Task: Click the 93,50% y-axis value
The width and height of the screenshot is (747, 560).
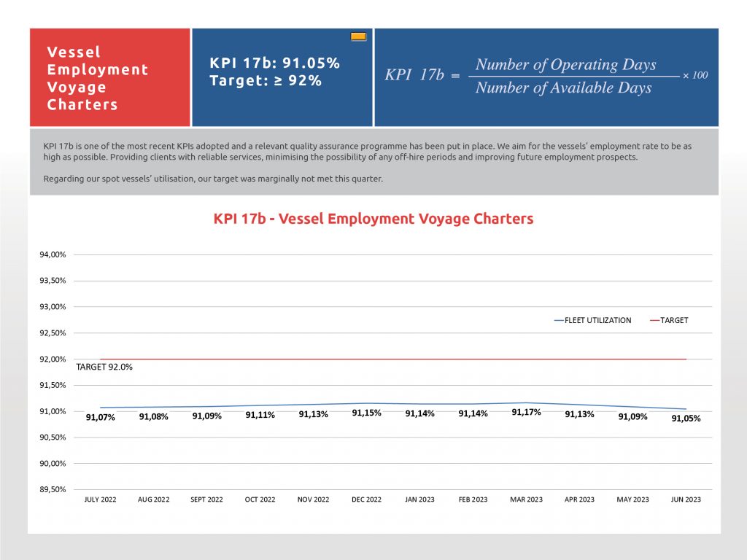Action: (x=53, y=281)
